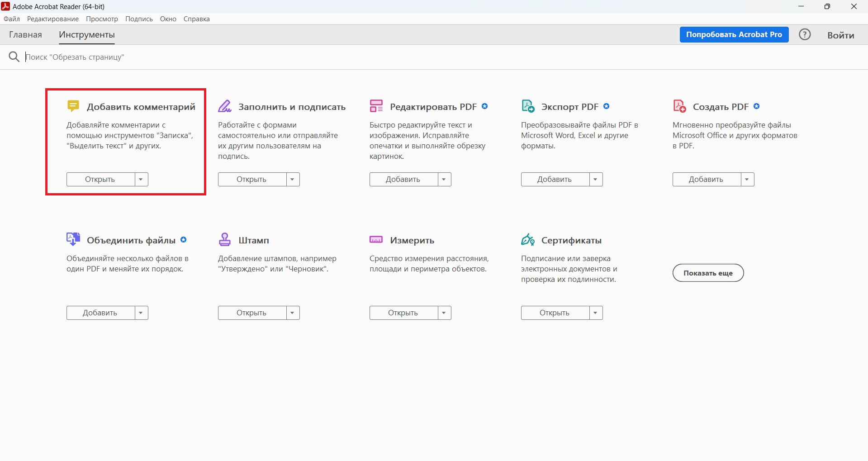Image resolution: width=868 pixels, height=461 pixels.
Task: Click Добавить under Редактировать PDF
Action: (x=403, y=180)
